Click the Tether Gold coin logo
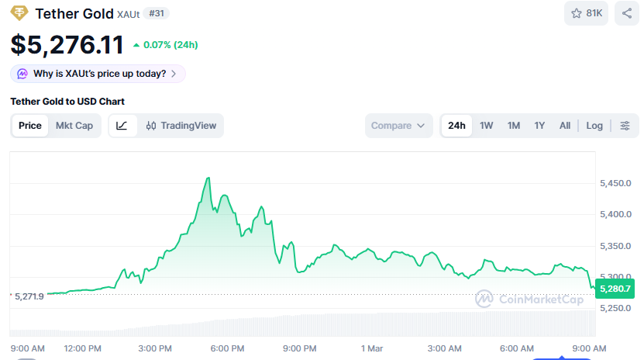The width and height of the screenshot is (644, 360). 19,13
